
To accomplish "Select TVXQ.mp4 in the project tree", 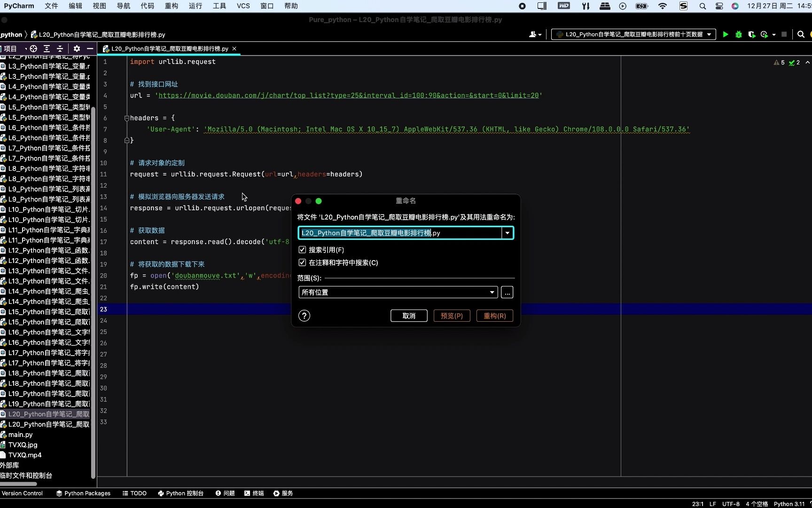I will (x=25, y=455).
